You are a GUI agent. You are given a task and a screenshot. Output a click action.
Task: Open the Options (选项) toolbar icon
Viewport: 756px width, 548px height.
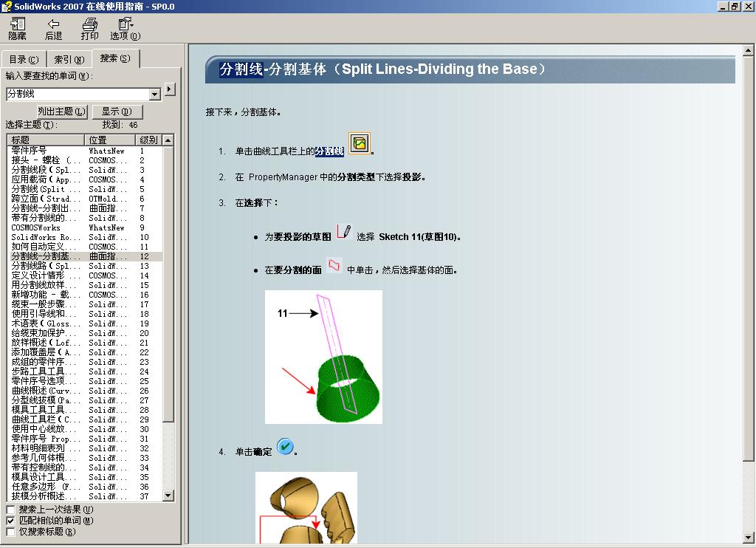(x=126, y=29)
